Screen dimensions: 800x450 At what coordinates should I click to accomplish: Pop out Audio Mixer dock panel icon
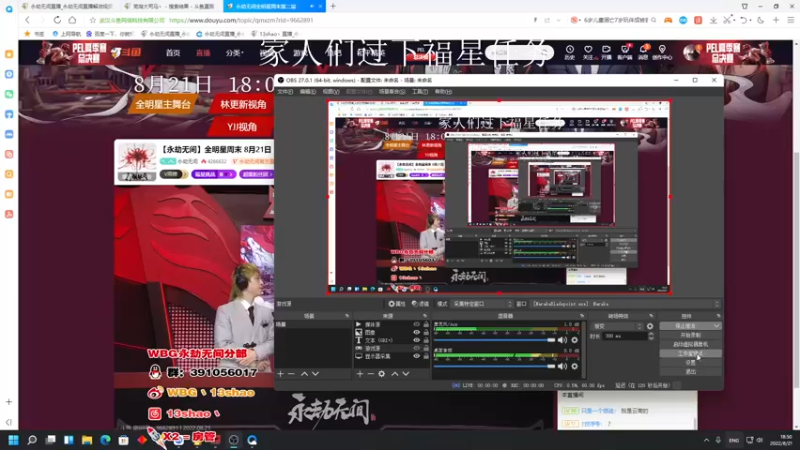click(582, 316)
